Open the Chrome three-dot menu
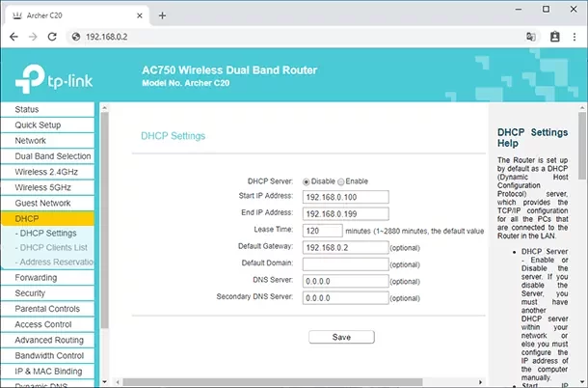This screenshot has width=588, height=388. click(575, 37)
